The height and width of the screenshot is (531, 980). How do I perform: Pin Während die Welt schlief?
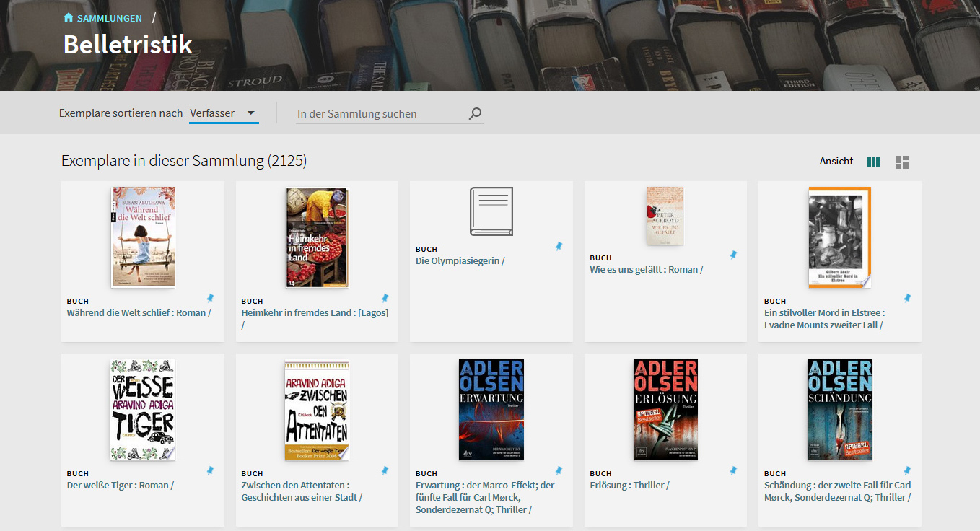tap(210, 298)
